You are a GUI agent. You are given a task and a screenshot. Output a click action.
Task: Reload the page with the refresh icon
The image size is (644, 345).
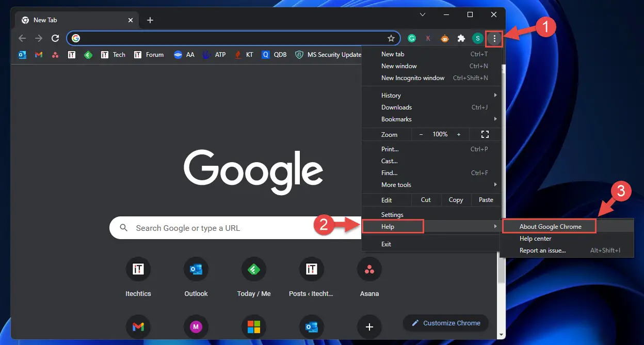(55, 38)
